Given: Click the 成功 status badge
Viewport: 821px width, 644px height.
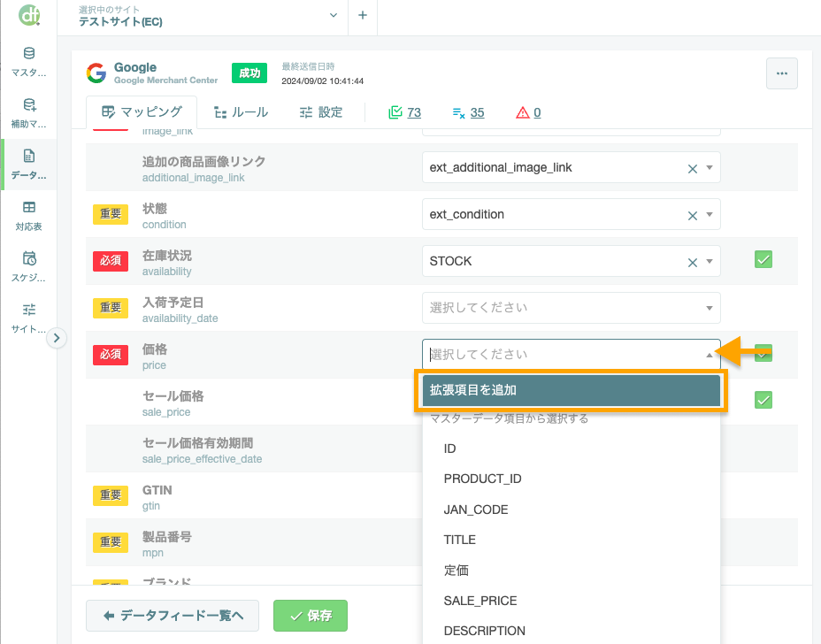Looking at the screenshot, I should tap(249, 73).
